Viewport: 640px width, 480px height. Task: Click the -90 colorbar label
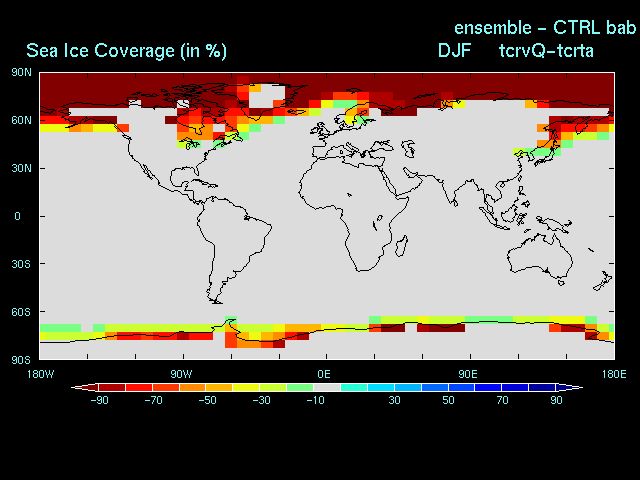99,400
